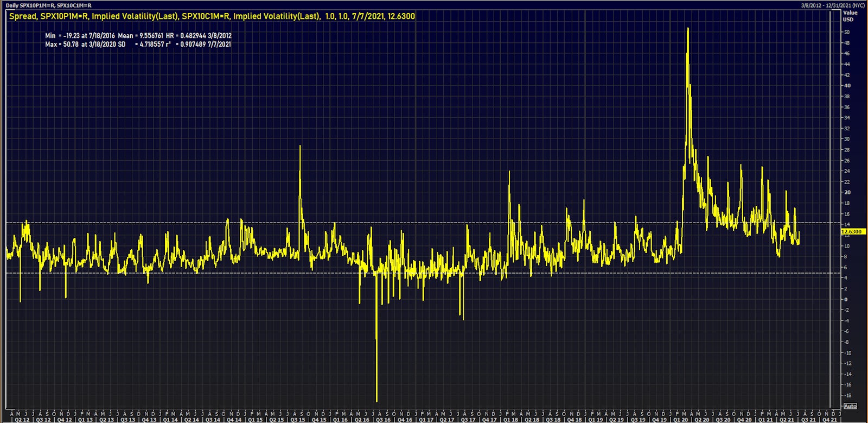
Task: Click the Q3 19 time axis label
Action: (x=639, y=420)
